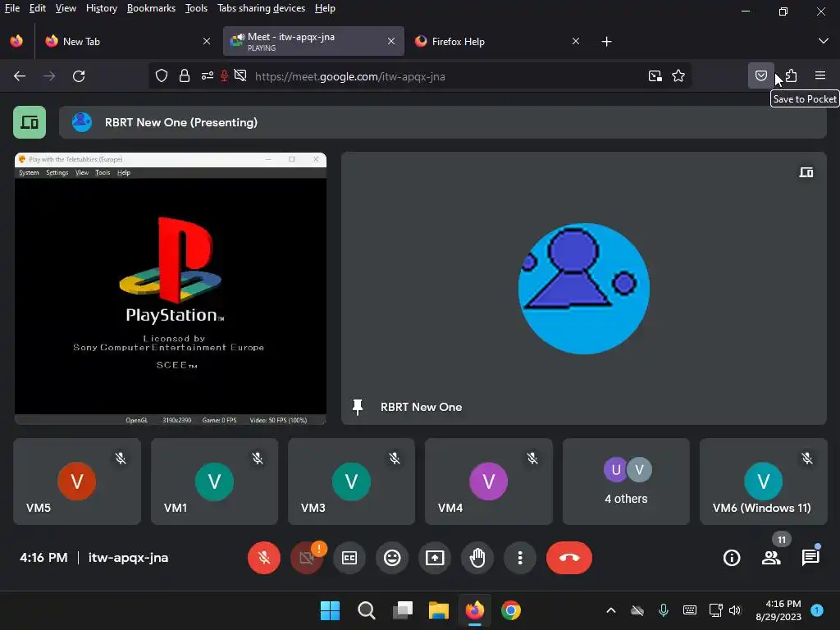The image size is (840, 630).
Task: Open picture-in-picture icon in address bar
Action: pos(655,76)
